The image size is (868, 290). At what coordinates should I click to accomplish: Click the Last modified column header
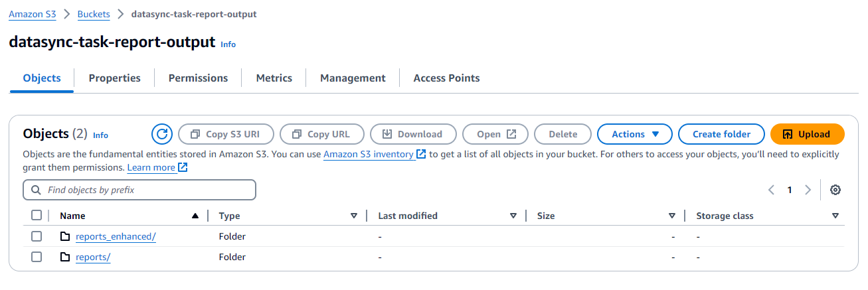(408, 216)
